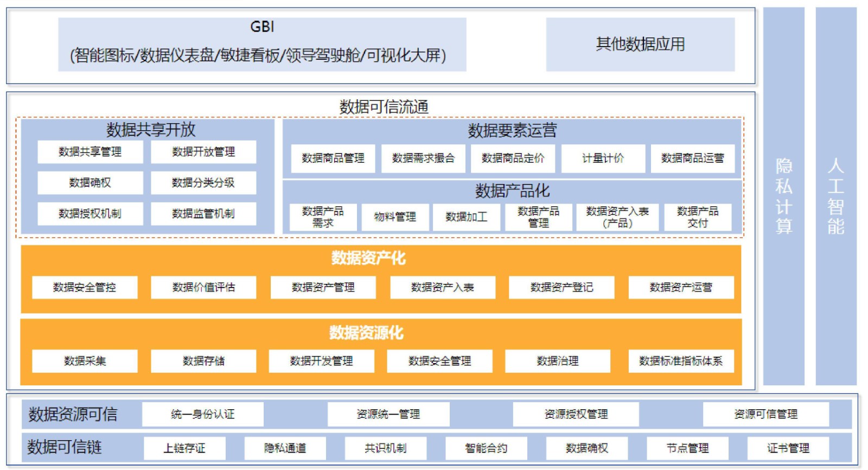Image resolution: width=868 pixels, height=470 pixels.
Task: Click the 数据产品需求 box
Action: click(323, 217)
